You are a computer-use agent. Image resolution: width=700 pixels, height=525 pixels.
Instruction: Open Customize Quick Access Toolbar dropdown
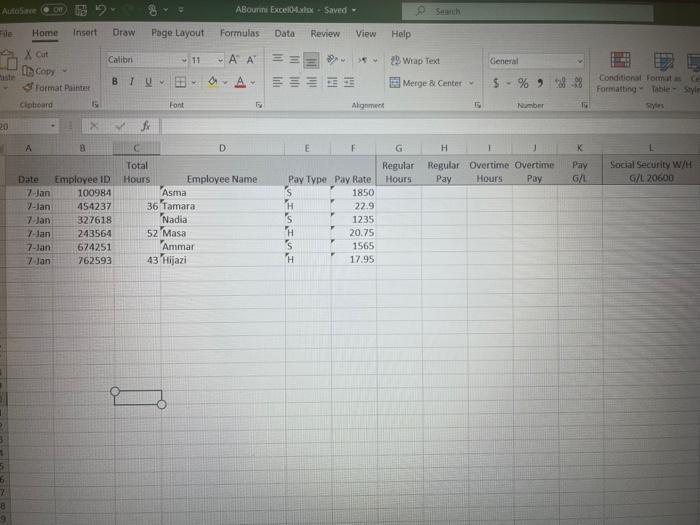tap(181, 9)
